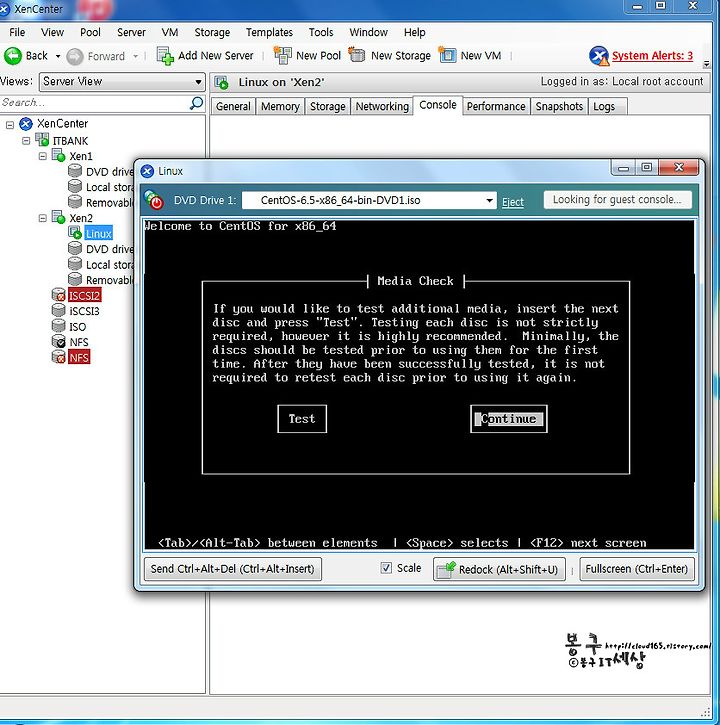Click the Search input field
Image resolution: width=720 pixels, height=725 pixels.
click(95, 103)
